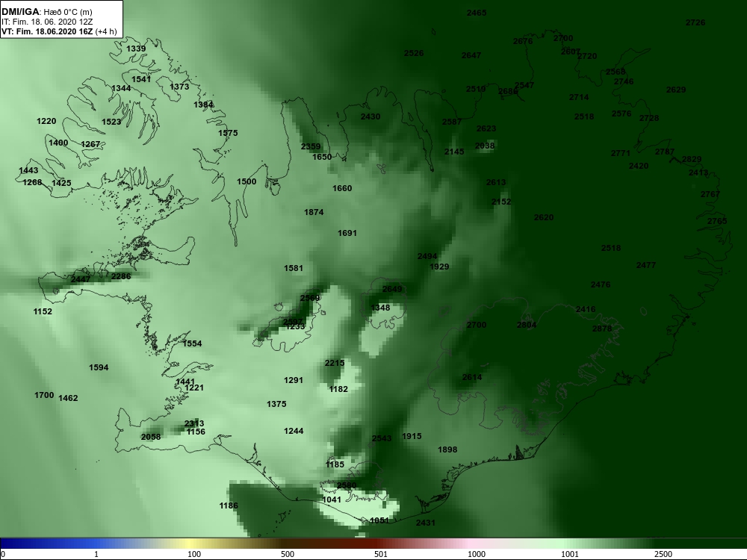Select the map value 2430
This screenshot has height=560, width=747.
tap(371, 116)
